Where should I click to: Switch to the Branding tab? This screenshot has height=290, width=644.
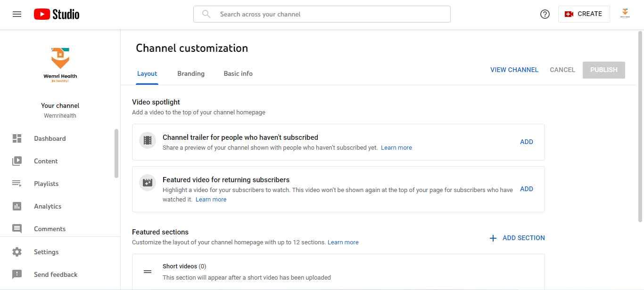[x=191, y=73]
